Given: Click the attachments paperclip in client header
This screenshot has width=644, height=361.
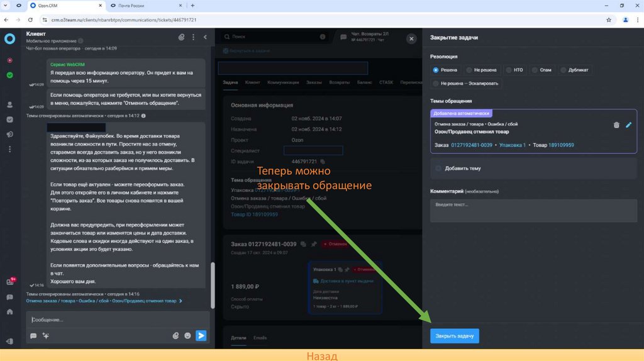Looking at the screenshot, I should pyautogui.click(x=181, y=37).
